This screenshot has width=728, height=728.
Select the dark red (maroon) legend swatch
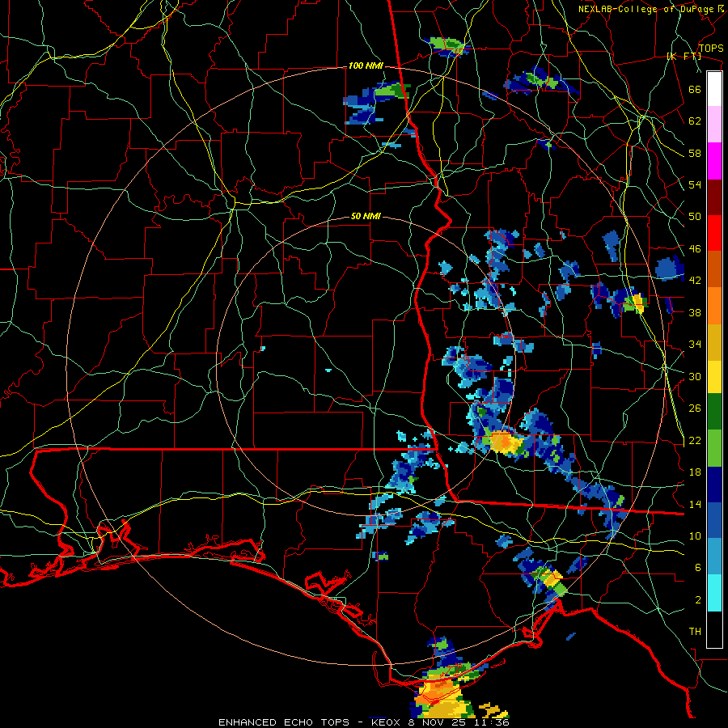click(x=714, y=197)
